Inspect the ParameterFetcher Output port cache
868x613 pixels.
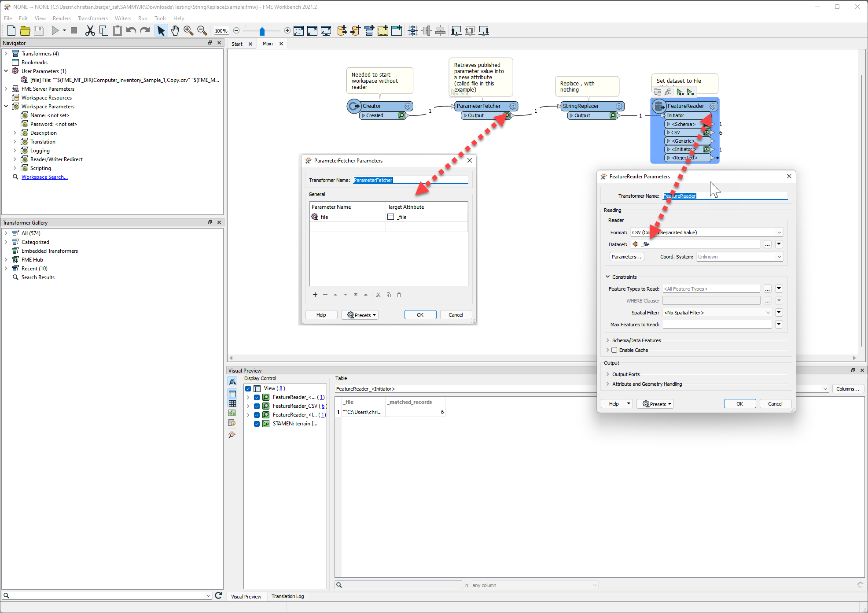[507, 115]
